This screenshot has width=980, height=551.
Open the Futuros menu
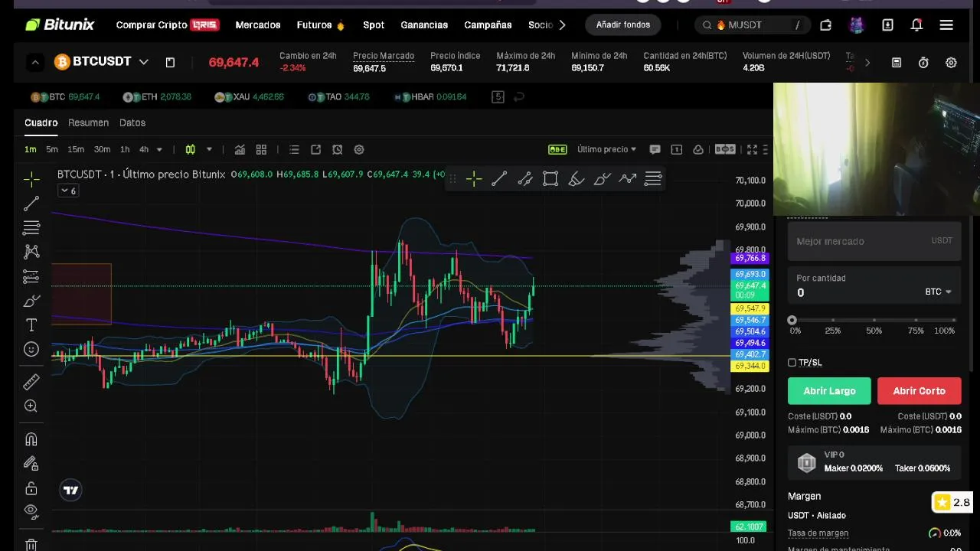click(x=321, y=25)
